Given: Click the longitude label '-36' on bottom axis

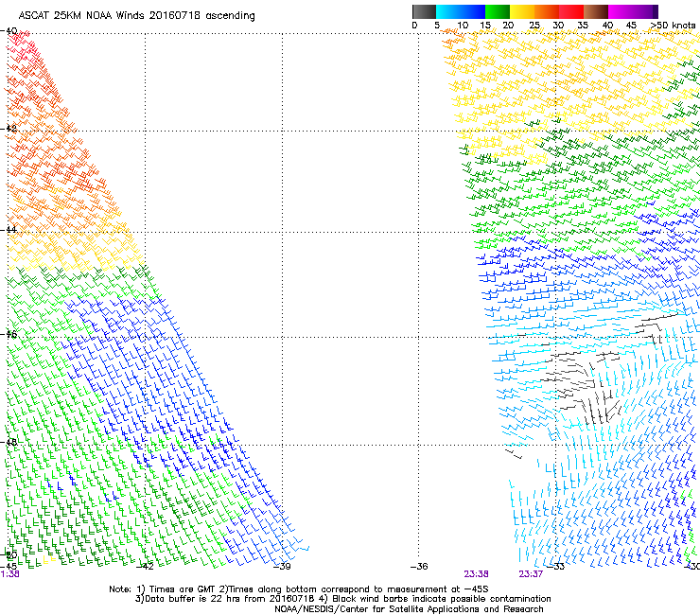Looking at the screenshot, I should pyautogui.click(x=419, y=567).
